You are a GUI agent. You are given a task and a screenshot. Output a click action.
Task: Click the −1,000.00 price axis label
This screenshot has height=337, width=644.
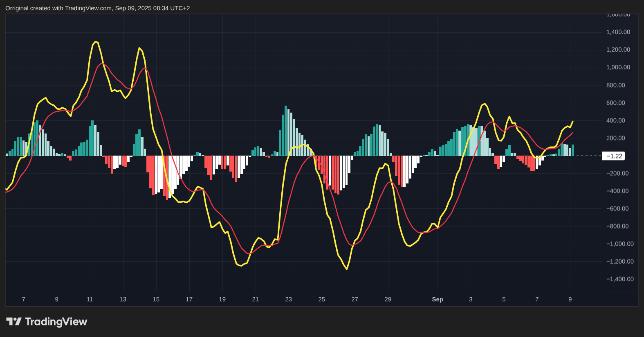(620, 244)
